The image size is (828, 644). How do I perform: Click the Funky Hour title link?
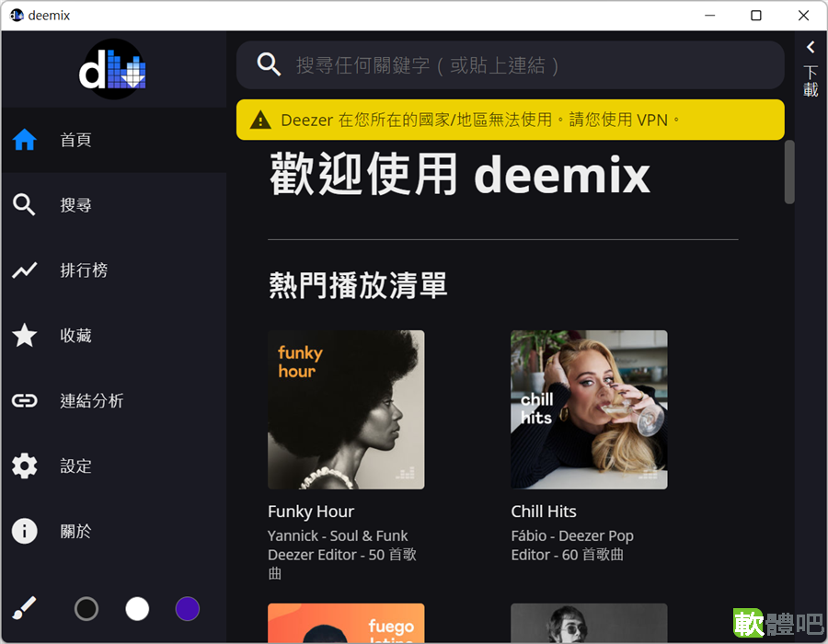pos(311,512)
